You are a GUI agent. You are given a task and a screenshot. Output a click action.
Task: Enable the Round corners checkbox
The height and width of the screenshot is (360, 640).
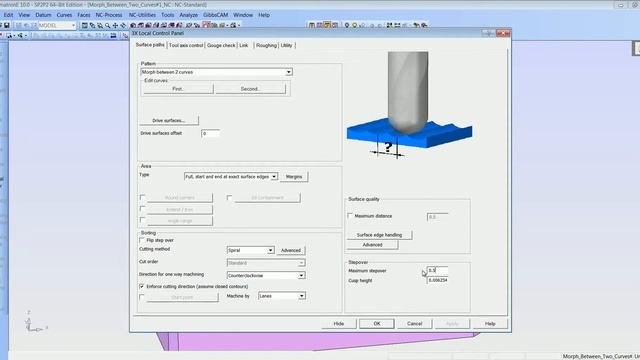tap(142, 198)
